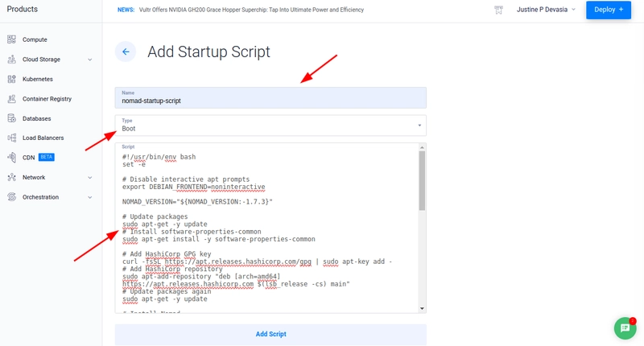Open the Load Balancers menu item
Image resolution: width=644 pixels, height=346 pixels.
[x=43, y=138]
